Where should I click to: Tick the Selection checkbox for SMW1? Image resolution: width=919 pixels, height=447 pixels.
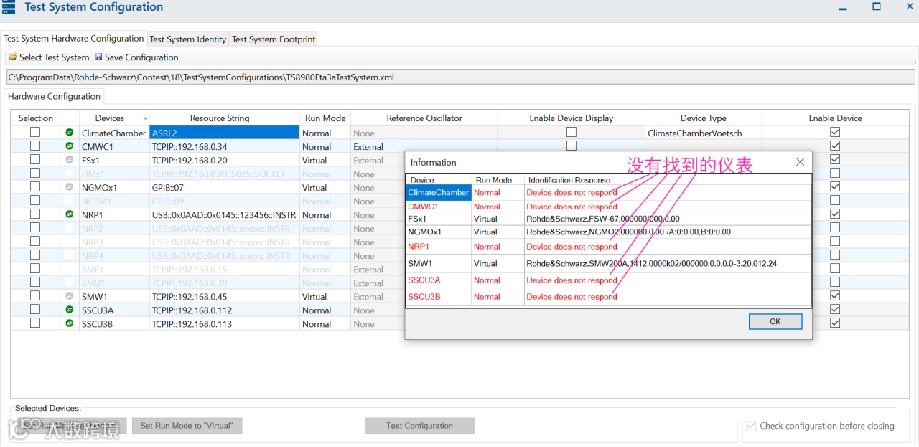click(x=35, y=296)
